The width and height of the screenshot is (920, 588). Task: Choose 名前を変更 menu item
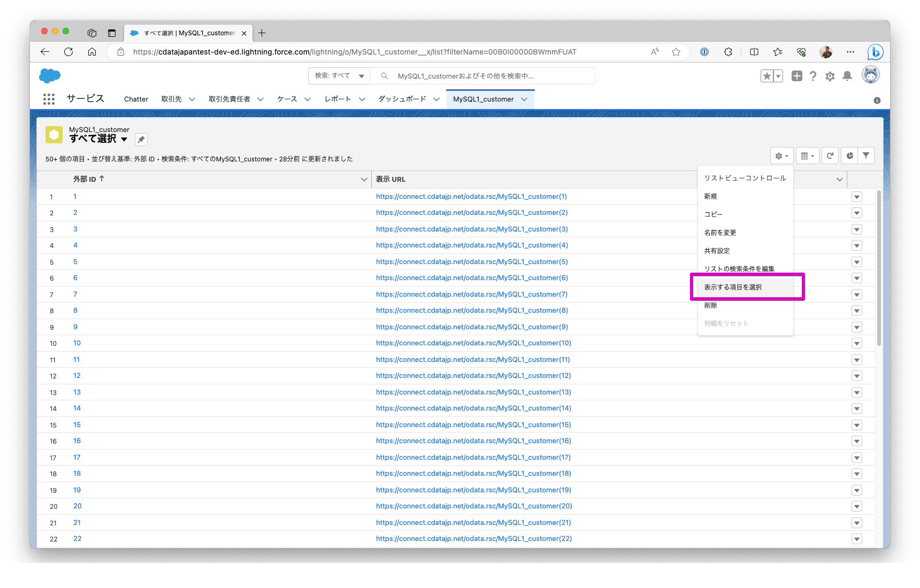[x=746, y=233]
